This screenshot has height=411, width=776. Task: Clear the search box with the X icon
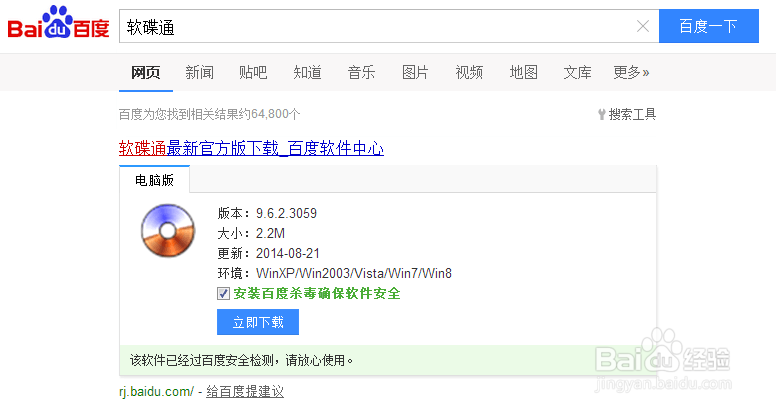[642, 26]
